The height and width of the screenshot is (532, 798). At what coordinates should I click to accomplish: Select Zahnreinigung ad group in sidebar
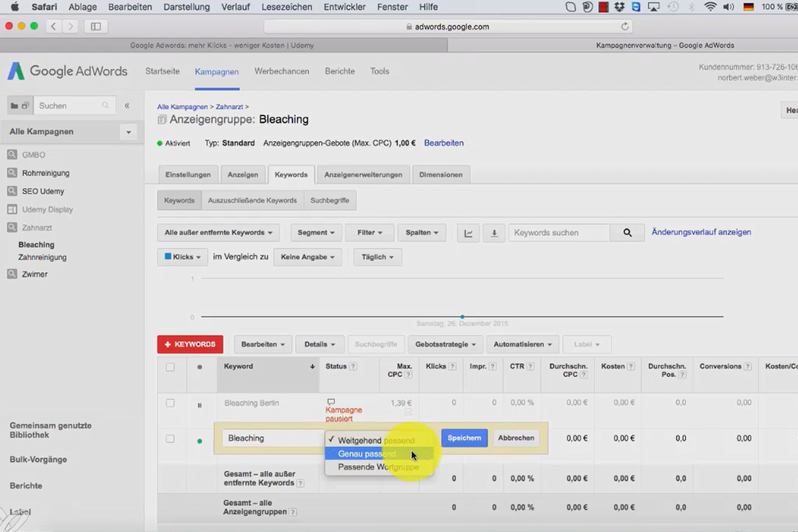coord(43,257)
